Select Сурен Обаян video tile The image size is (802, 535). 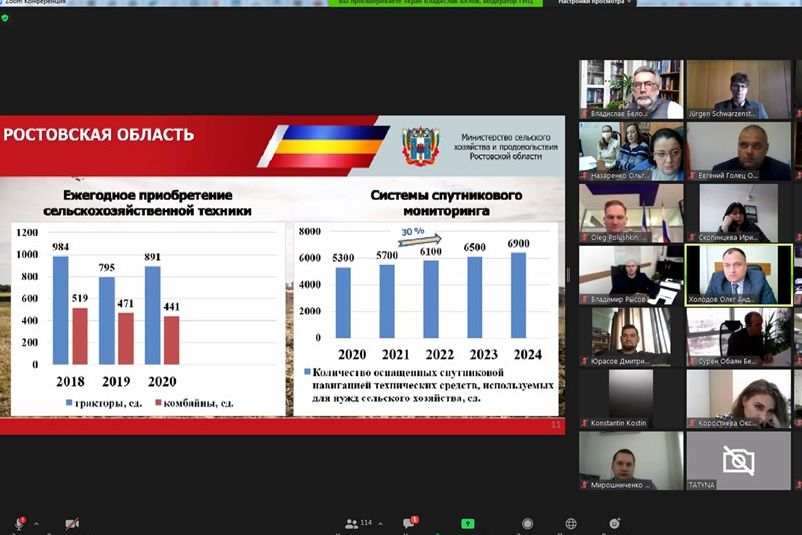[739, 337]
